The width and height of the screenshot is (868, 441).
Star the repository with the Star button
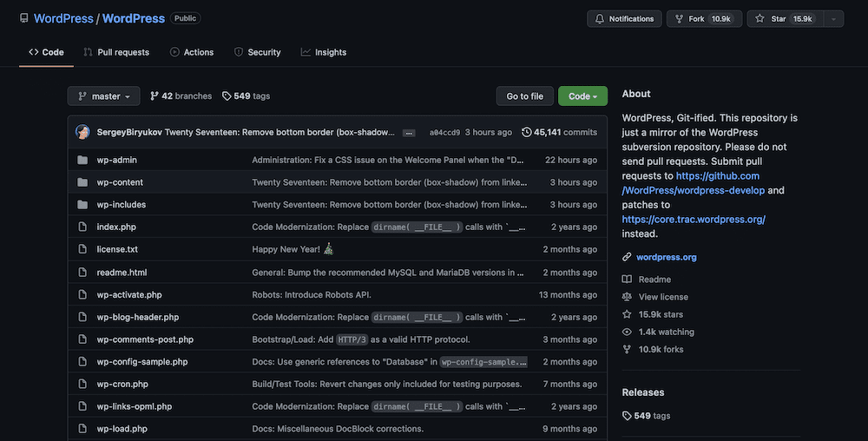click(785, 19)
